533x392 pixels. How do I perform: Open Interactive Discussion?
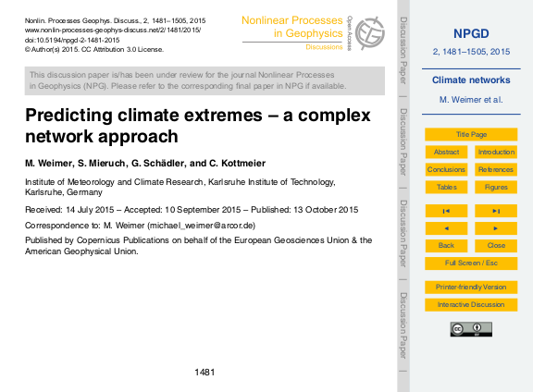tap(471, 305)
